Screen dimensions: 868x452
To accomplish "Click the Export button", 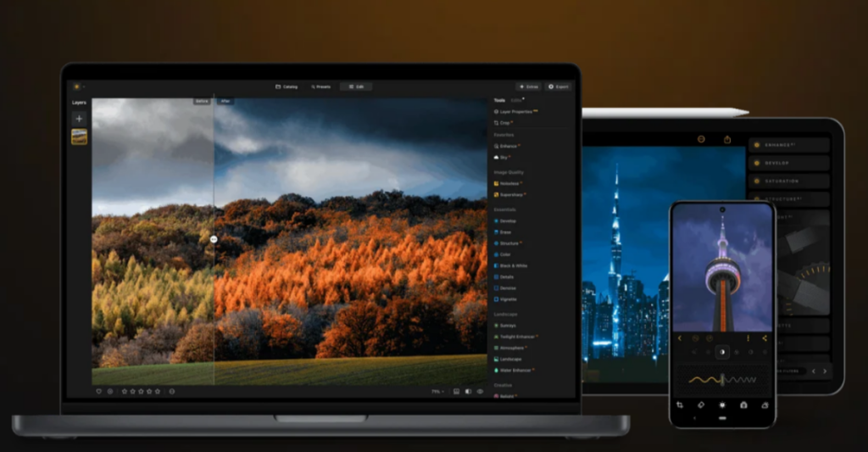I will [559, 86].
